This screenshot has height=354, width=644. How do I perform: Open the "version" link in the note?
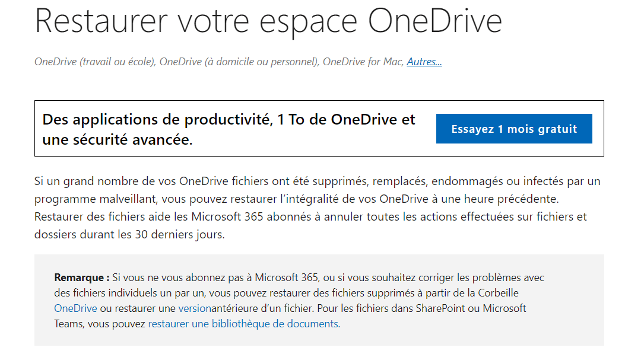pyautogui.click(x=195, y=308)
